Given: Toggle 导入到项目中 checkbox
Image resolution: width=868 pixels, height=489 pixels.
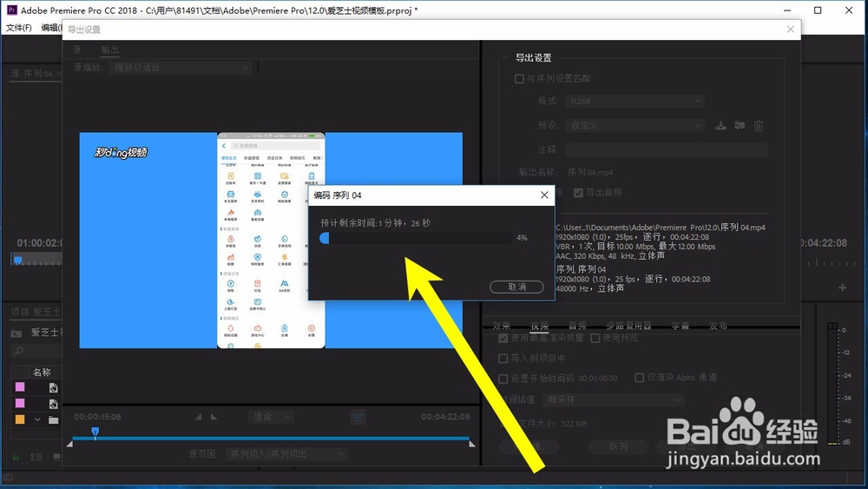Looking at the screenshot, I should pyautogui.click(x=503, y=359).
